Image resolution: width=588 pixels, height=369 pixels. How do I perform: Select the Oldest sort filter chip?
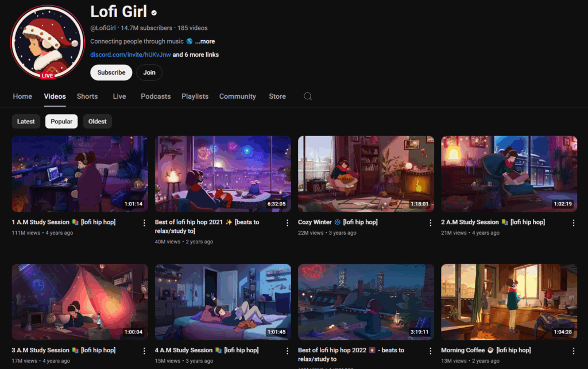point(97,122)
